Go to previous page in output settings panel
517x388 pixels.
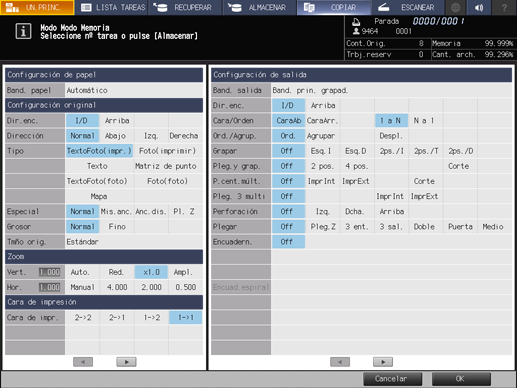[340, 362]
